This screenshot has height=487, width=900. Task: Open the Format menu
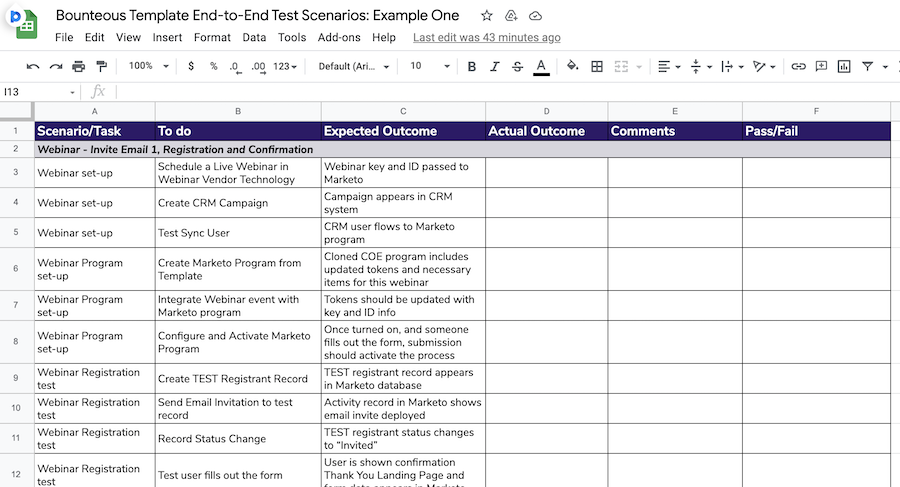pos(212,37)
